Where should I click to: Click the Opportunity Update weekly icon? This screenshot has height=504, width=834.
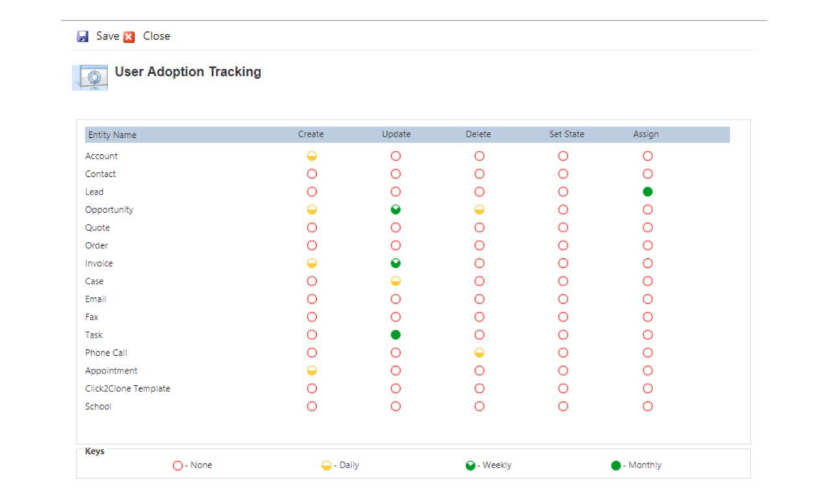coord(396,210)
